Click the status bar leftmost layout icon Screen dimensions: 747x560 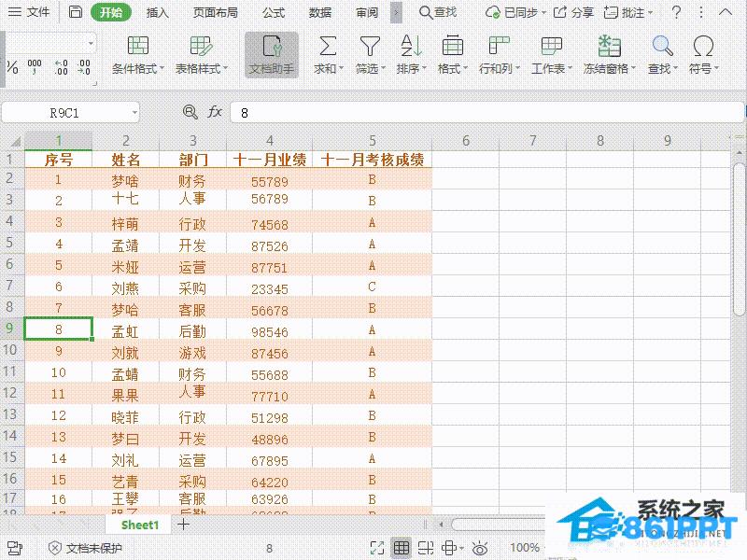[14, 548]
